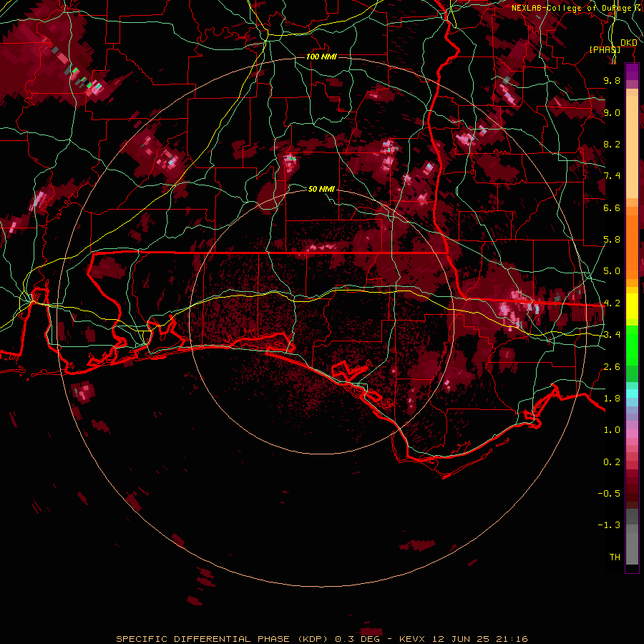Click the yellow segment of the color bar
644x644 pixels.
(632, 306)
